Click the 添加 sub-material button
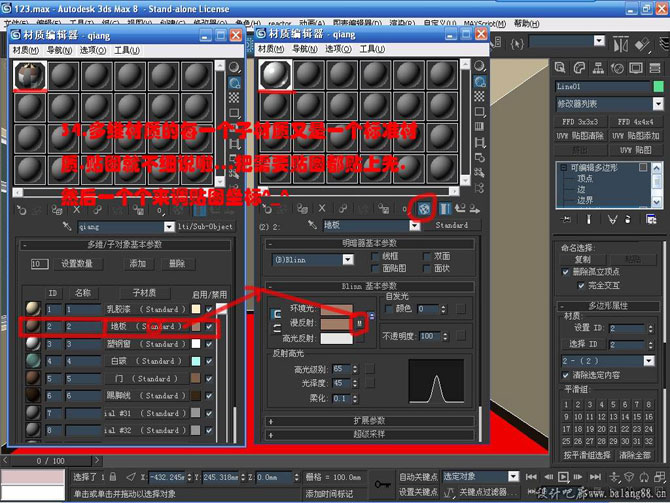 (x=138, y=264)
